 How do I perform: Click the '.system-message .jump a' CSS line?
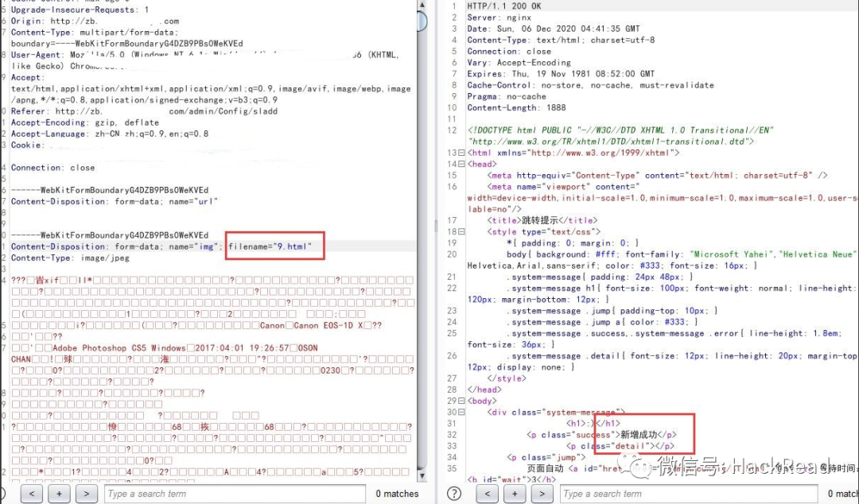(602, 322)
